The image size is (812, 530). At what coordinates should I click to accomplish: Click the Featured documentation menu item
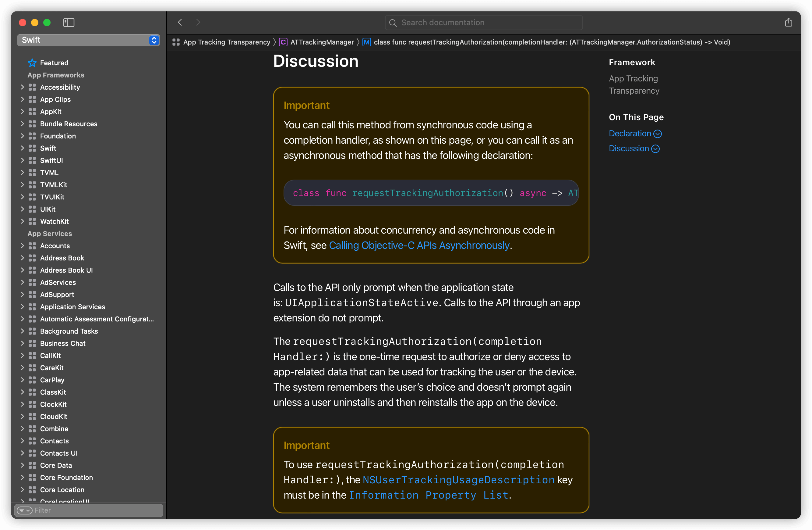tap(55, 62)
